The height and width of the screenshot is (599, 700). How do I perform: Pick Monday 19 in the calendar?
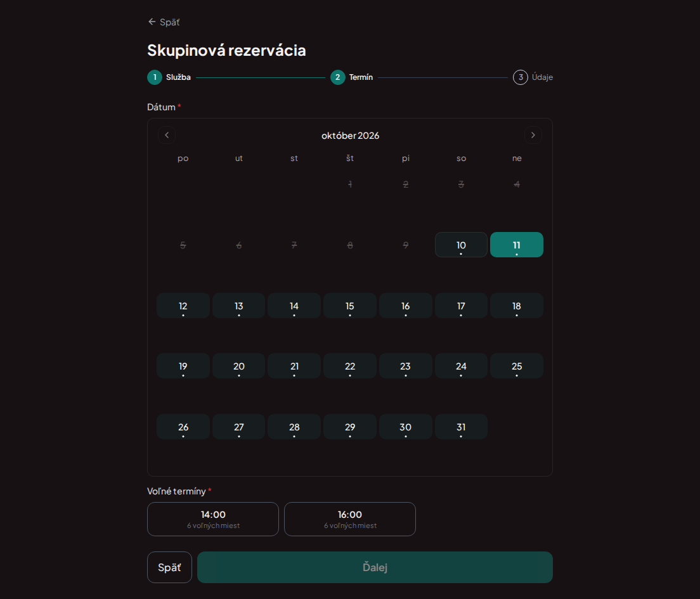tap(183, 366)
